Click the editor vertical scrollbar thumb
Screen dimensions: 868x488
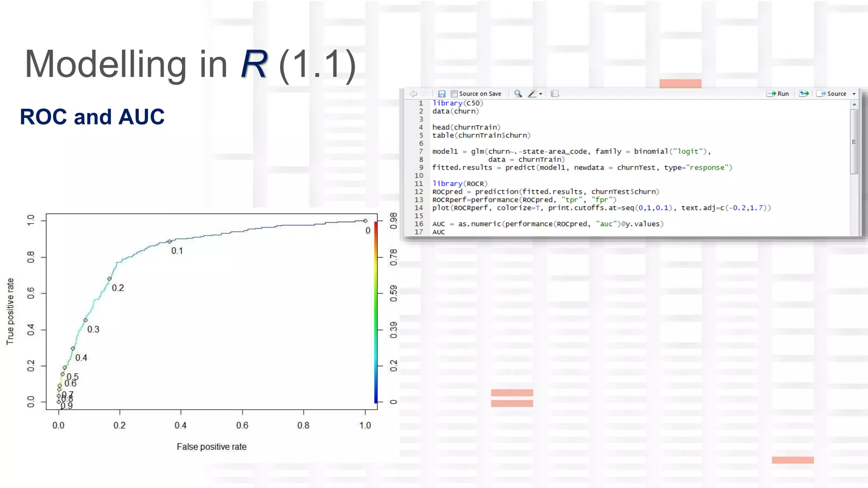click(854, 141)
